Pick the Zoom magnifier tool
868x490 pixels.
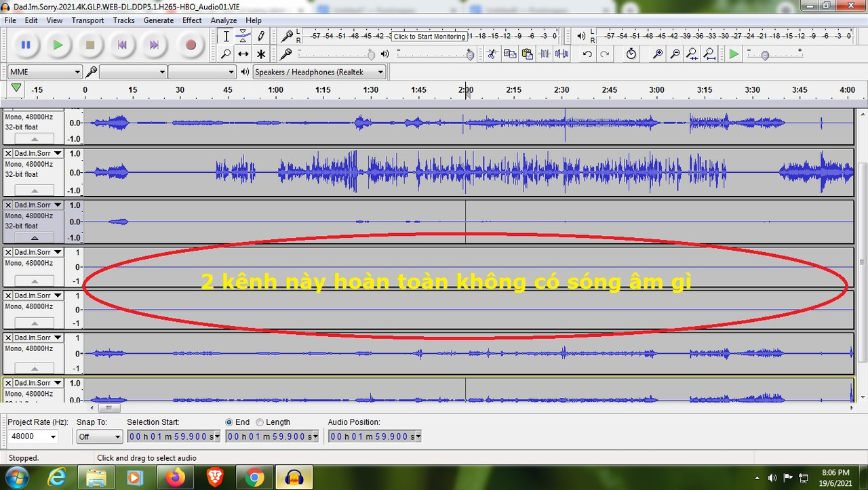pos(226,54)
